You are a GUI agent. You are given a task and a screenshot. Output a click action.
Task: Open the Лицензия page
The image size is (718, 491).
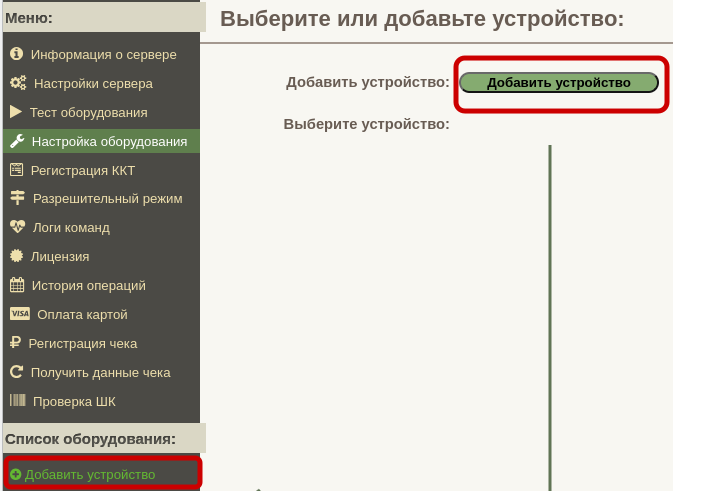[60, 256]
